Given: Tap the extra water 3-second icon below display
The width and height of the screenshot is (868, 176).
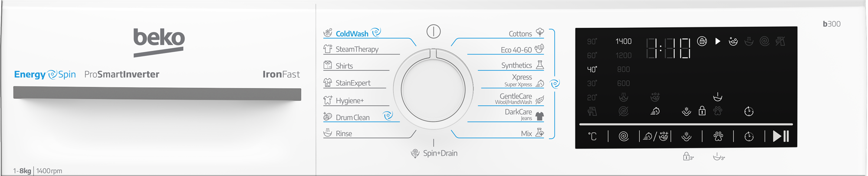Looking at the screenshot, I should pyautogui.click(x=719, y=156).
